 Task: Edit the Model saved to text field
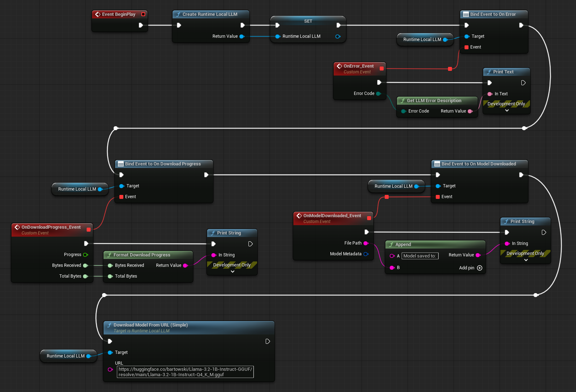tap(420, 256)
